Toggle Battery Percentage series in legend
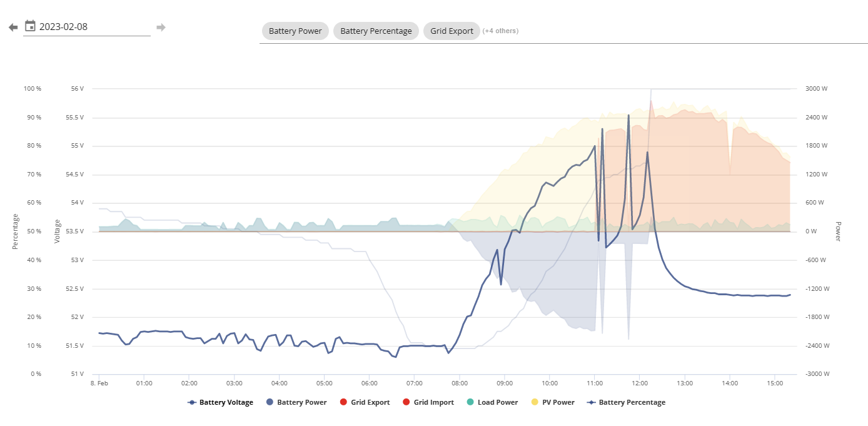Screen dimensions: 868x426 (x=626, y=402)
